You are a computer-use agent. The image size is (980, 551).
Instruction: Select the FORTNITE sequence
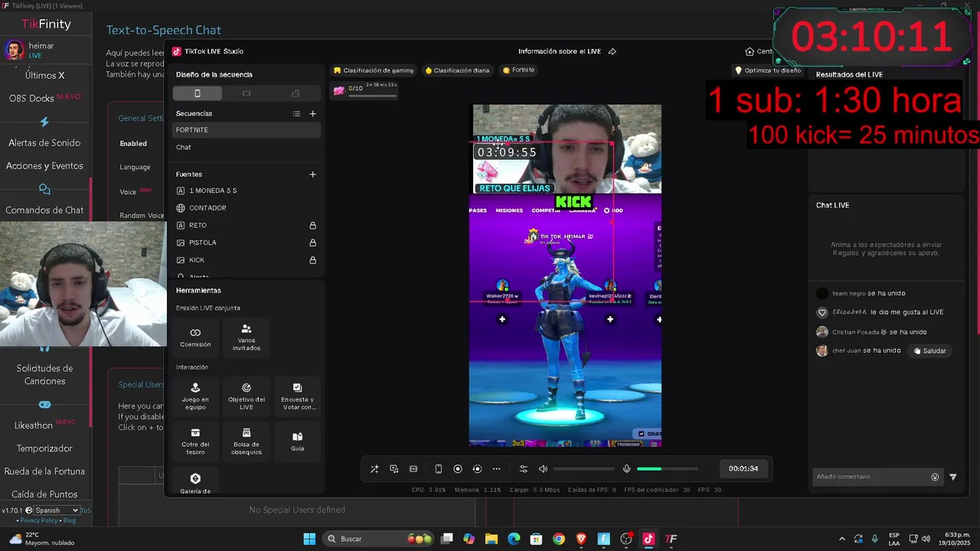click(247, 130)
